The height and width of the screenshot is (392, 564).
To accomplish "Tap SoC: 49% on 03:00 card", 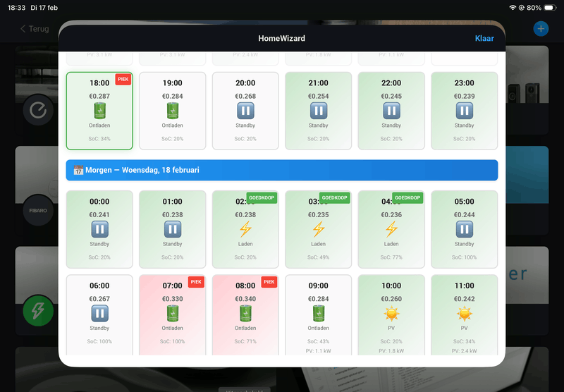I will pyautogui.click(x=319, y=257).
